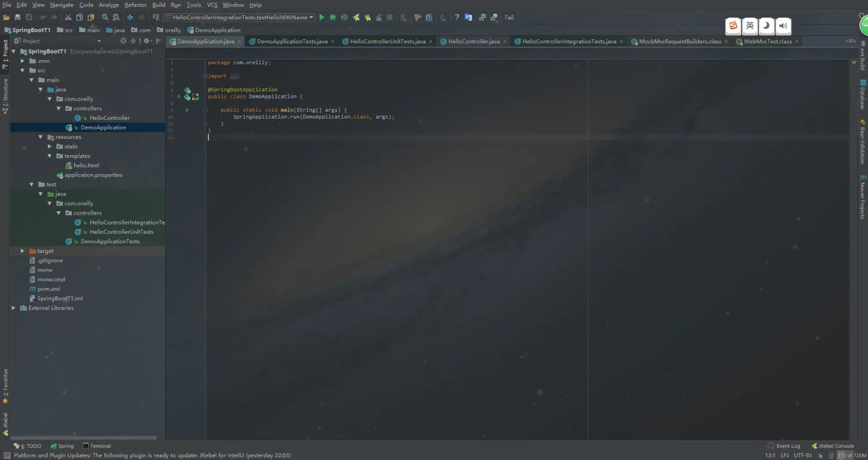Image resolution: width=868 pixels, height=460 pixels.
Task: Open the Structure side panel
Action: [5, 95]
